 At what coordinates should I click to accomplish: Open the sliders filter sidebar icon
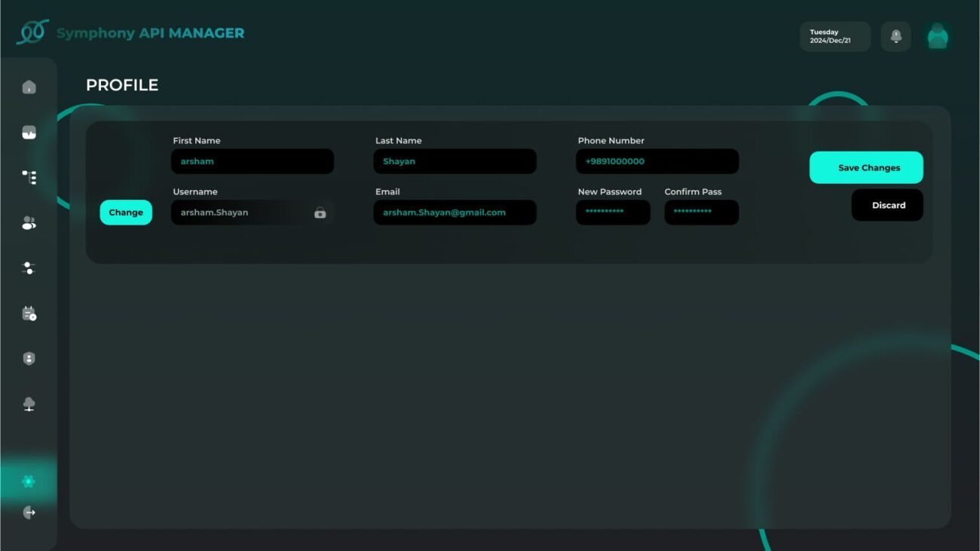29,268
